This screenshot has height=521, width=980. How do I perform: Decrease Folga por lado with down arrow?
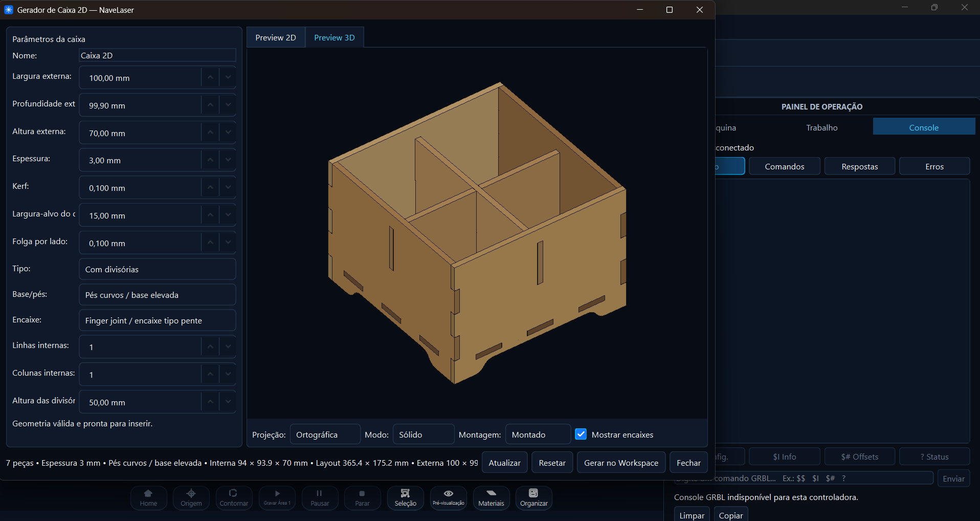(x=228, y=243)
